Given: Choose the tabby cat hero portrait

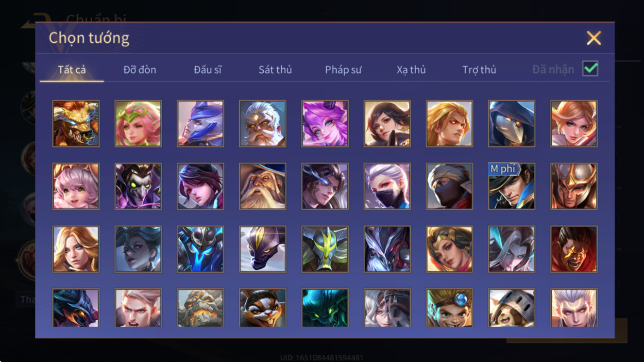Looking at the screenshot, I should click(263, 308).
